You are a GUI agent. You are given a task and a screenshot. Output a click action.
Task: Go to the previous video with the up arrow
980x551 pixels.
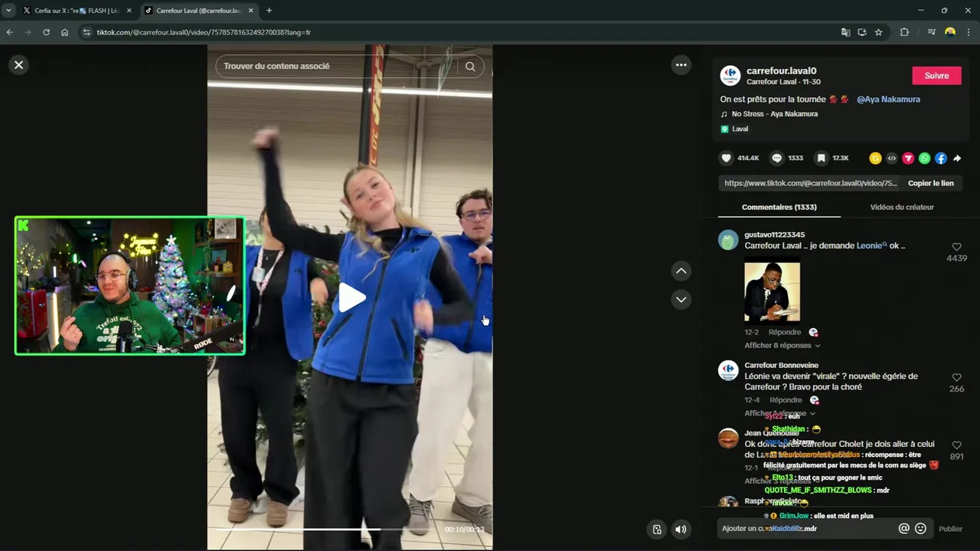click(681, 271)
